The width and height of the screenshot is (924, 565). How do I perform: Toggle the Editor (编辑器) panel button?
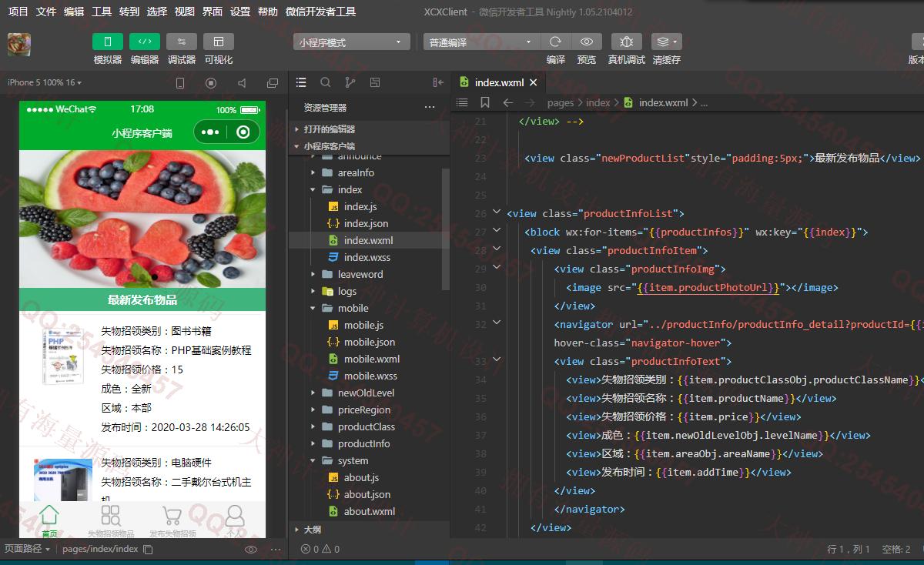click(145, 42)
